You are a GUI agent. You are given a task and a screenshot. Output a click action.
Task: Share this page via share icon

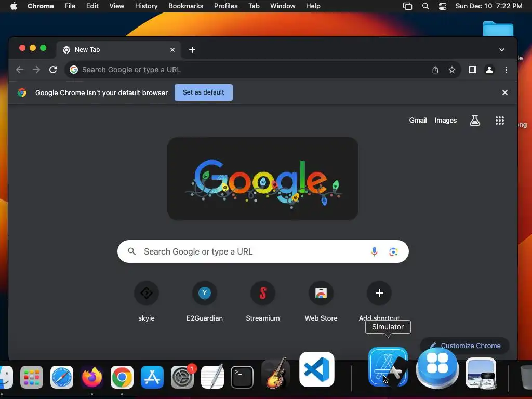(x=435, y=70)
